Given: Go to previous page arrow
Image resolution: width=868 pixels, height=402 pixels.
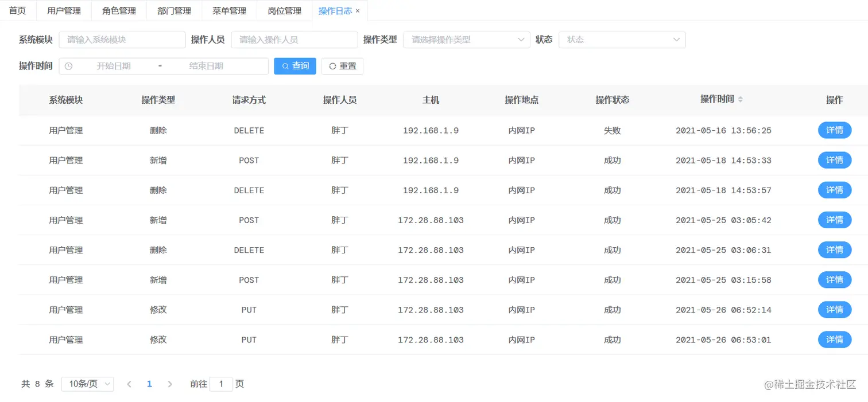Looking at the screenshot, I should coord(129,384).
